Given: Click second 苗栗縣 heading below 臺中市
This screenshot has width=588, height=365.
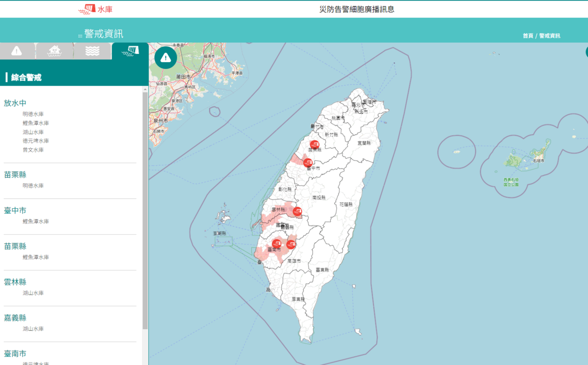Looking at the screenshot, I should [15, 246].
